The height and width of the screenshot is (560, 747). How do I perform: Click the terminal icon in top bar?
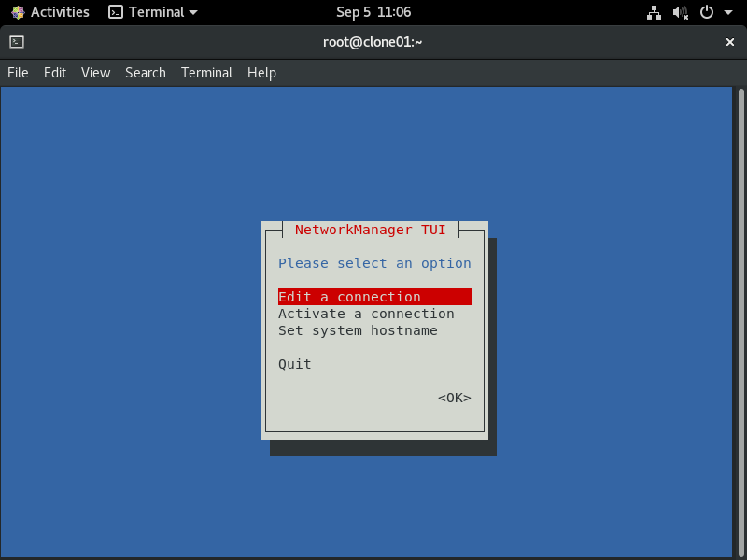click(x=116, y=12)
